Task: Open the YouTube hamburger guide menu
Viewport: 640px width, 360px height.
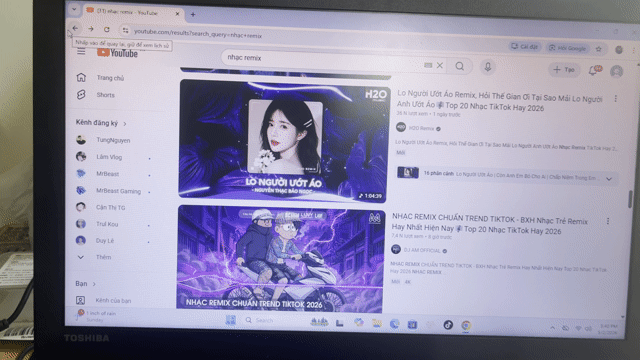Action: click(x=81, y=51)
